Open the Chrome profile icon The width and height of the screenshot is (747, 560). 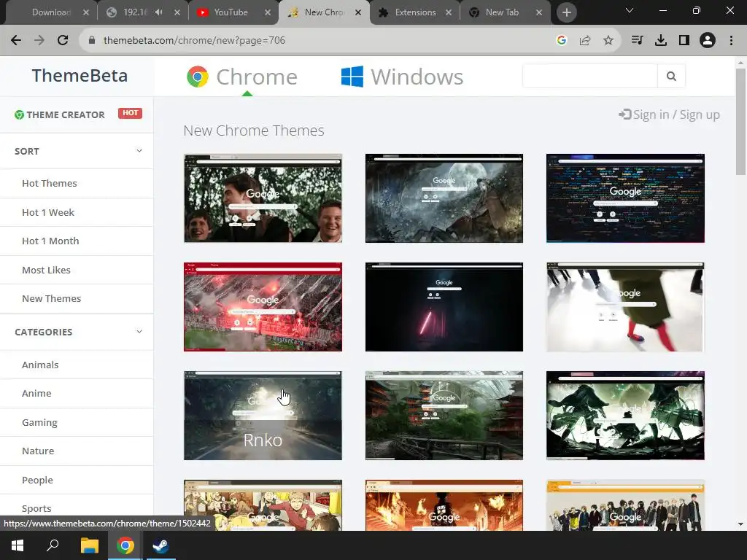(x=708, y=41)
